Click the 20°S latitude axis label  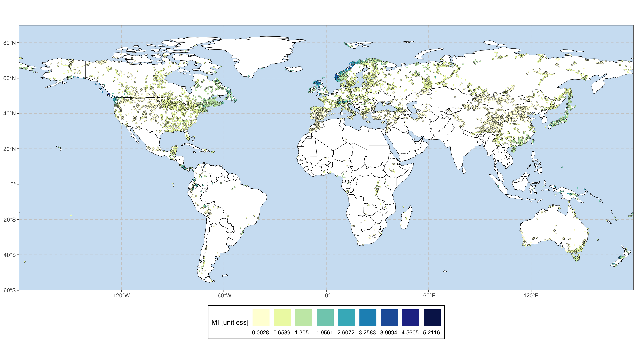point(10,220)
